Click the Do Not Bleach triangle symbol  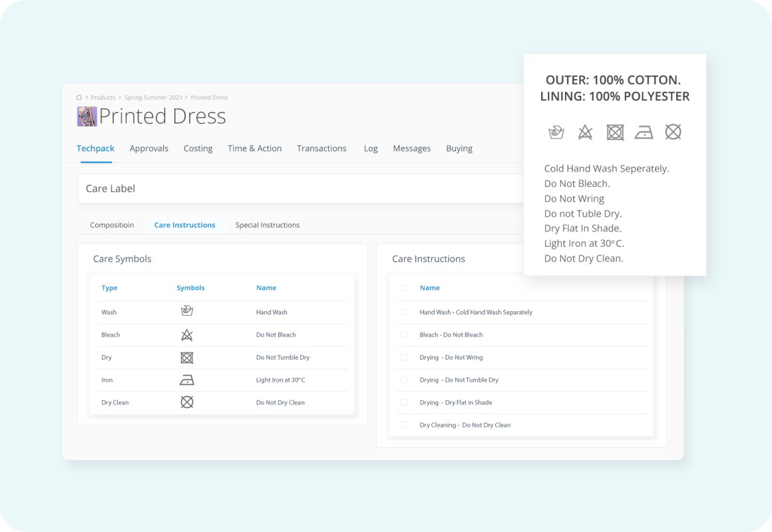coord(187,334)
